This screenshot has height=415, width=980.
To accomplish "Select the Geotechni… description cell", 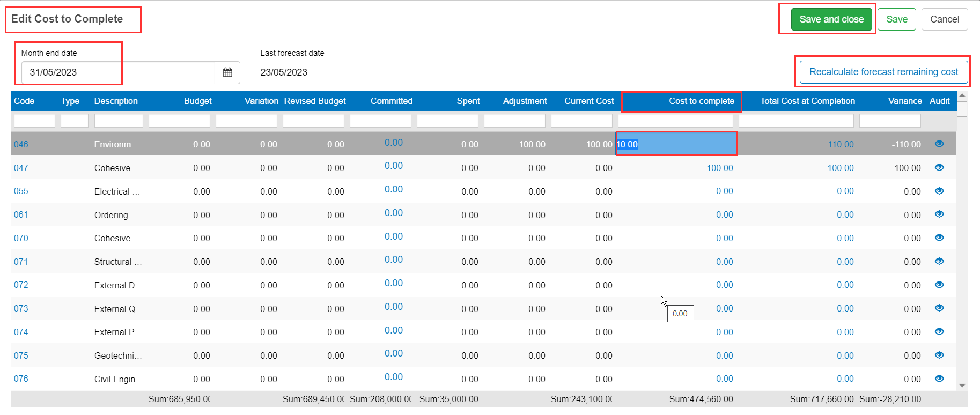I will point(119,355).
